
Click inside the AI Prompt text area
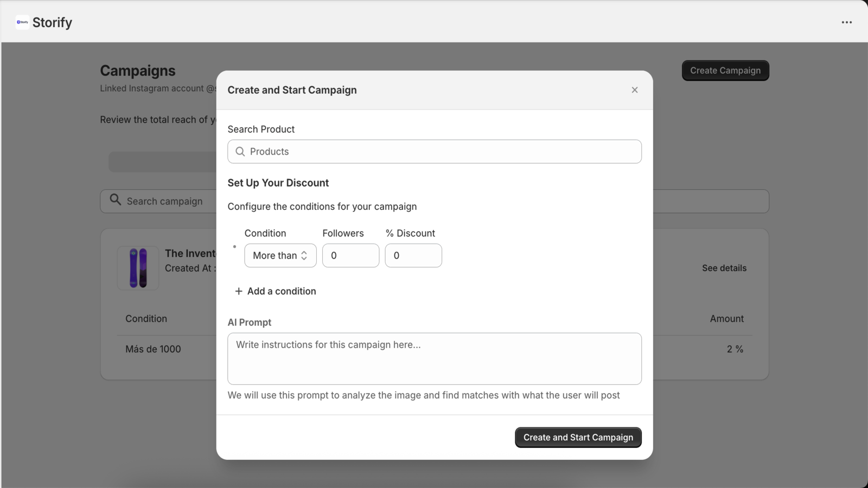tap(434, 358)
